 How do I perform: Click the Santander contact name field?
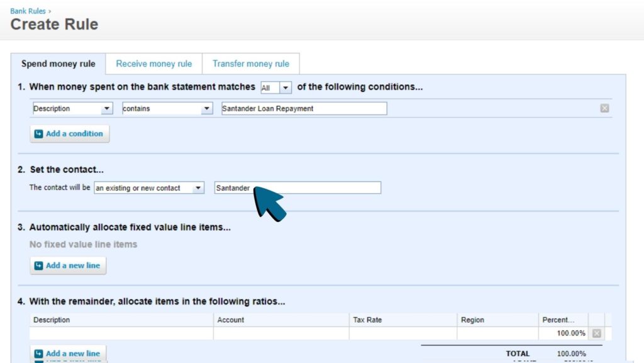pos(297,187)
